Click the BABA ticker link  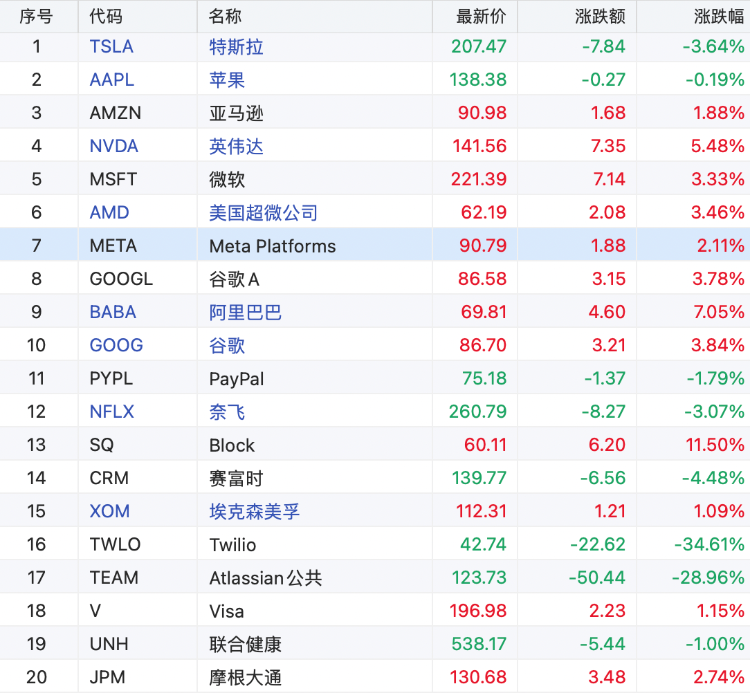pyautogui.click(x=112, y=312)
